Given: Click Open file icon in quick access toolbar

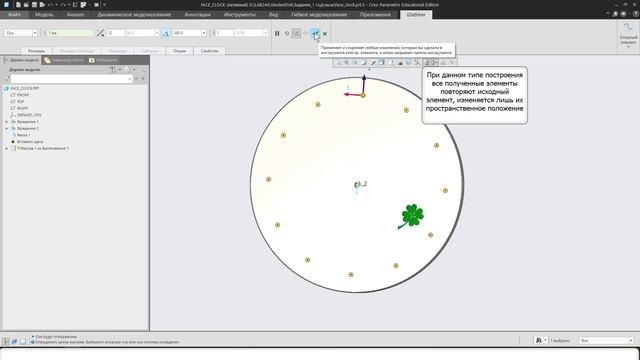Looking at the screenshot, I should click(26, 4).
